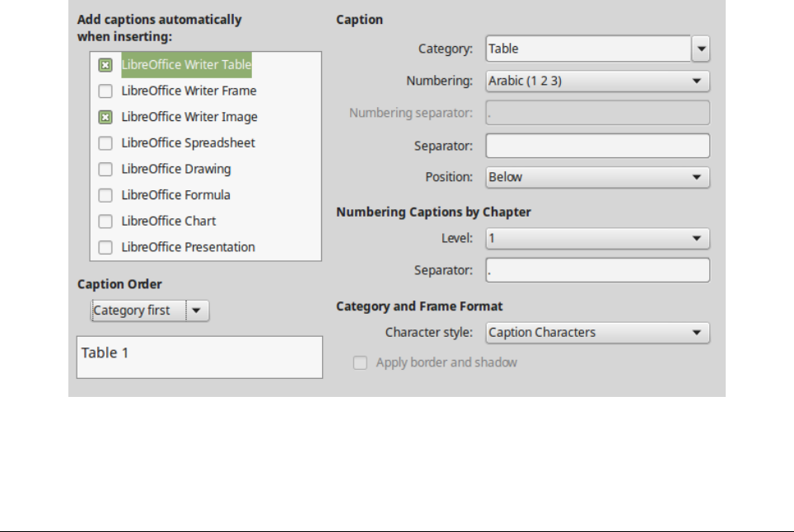The width and height of the screenshot is (794, 532).
Task: Uncheck the LibreOffice Writer Table checkbox
Action: pyautogui.click(x=105, y=65)
